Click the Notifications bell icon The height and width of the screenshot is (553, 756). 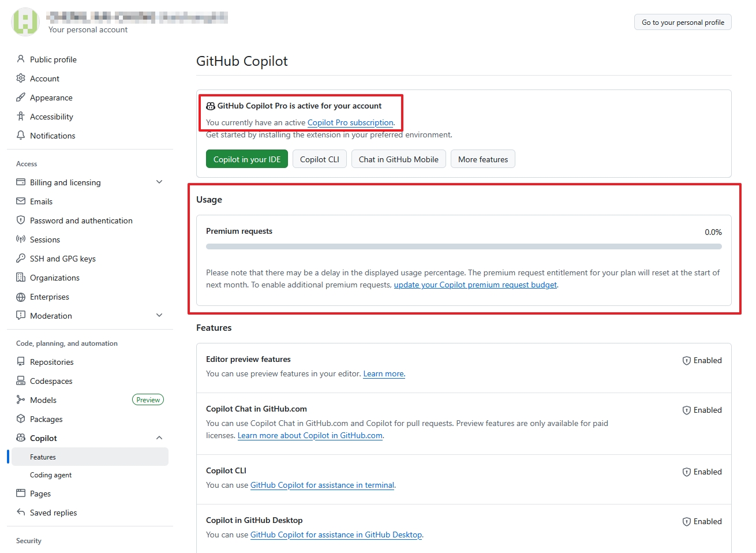(x=21, y=135)
